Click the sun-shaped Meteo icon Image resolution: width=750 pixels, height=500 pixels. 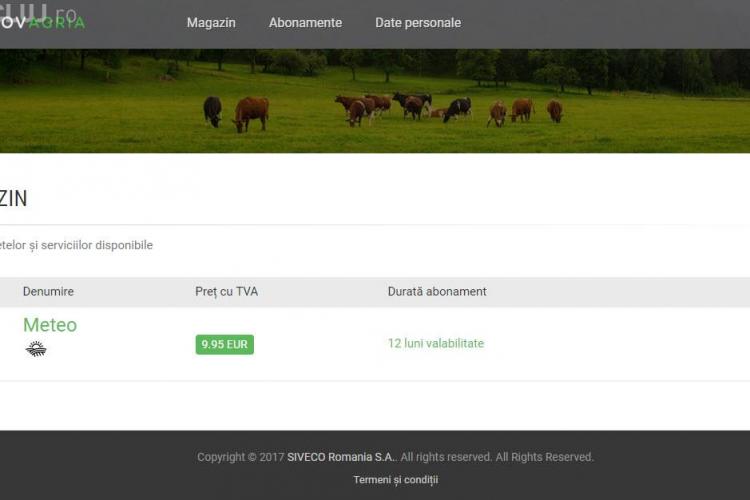click(36, 349)
